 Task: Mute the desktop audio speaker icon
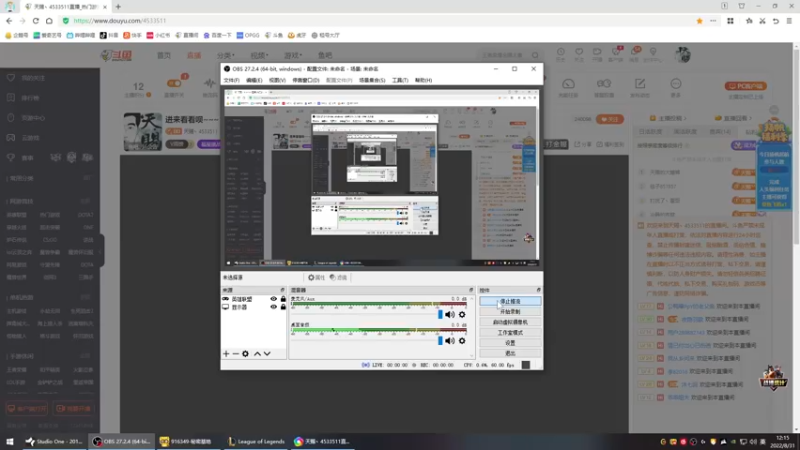coord(449,340)
